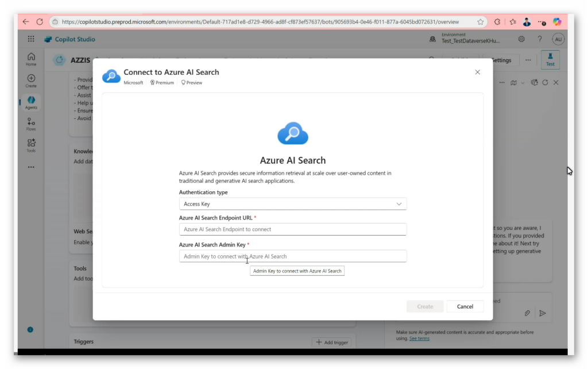
Task: Open Agents in the left sidebar
Action: pos(31,102)
